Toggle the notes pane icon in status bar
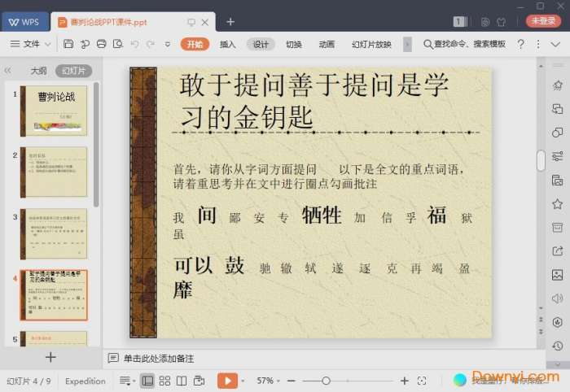This screenshot has width=570, height=392. 127,381
